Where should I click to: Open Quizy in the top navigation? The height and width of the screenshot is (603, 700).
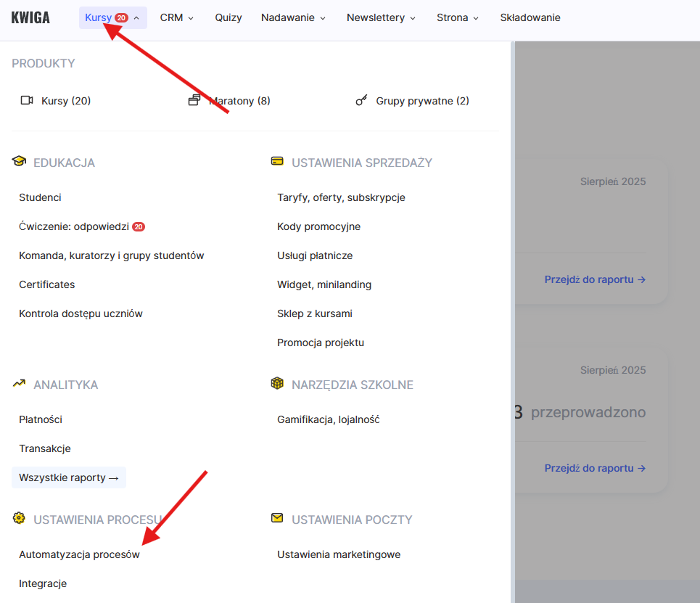pyautogui.click(x=228, y=17)
